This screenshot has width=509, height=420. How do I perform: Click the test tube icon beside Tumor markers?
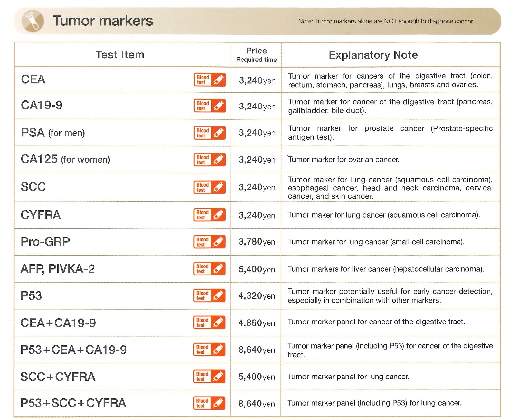tap(33, 21)
